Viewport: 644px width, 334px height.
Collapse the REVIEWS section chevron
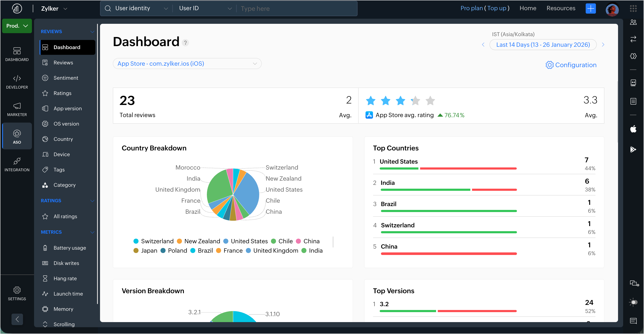[x=92, y=32]
